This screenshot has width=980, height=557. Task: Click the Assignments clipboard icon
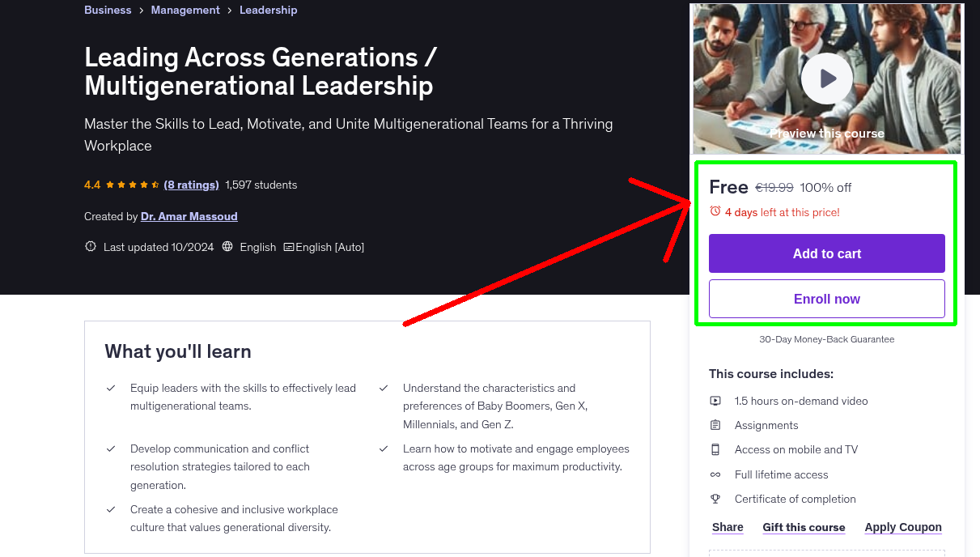715,425
